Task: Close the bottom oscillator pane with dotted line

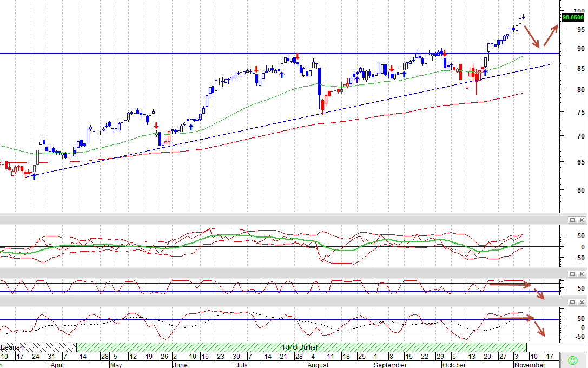Action: tap(582, 302)
